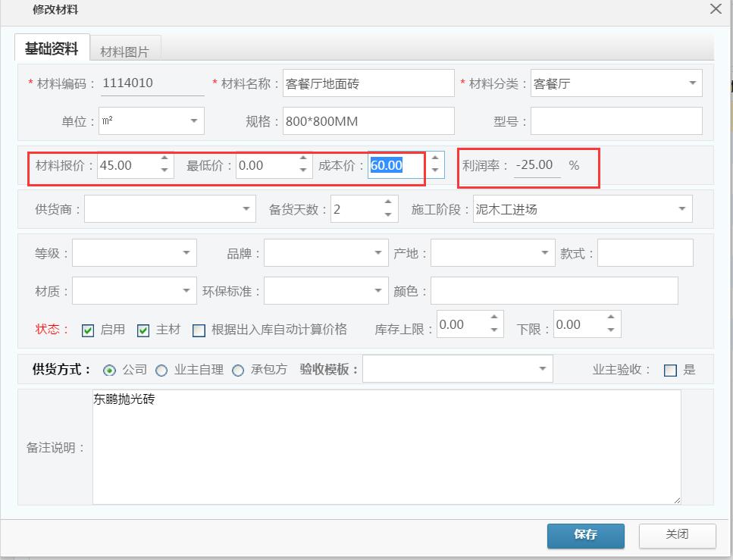Click the dialog close X icon
This screenshot has height=560, width=733.
point(717,10)
